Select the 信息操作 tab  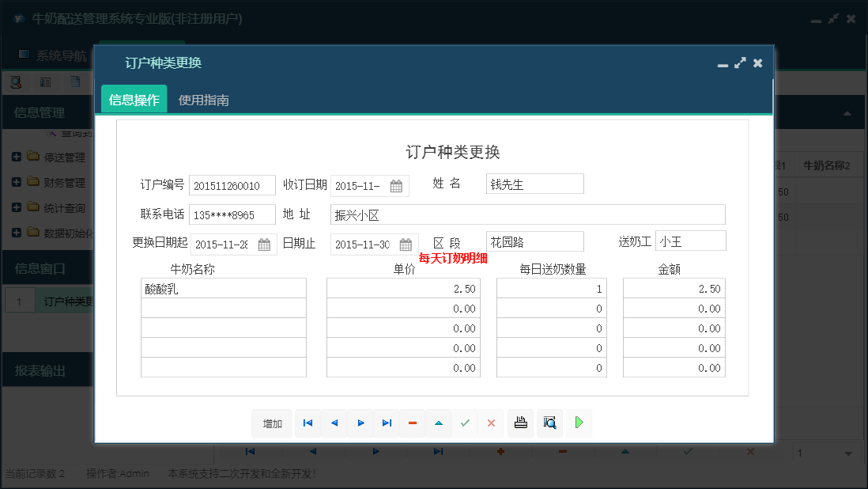pyautogui.click(x=134, y=101)
